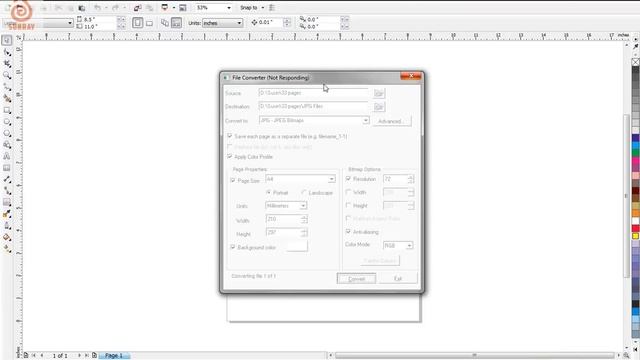This screenshot has width=640, height=360.
Task: Open Application Launcher dropdown arrow
Action: [173, 8]
